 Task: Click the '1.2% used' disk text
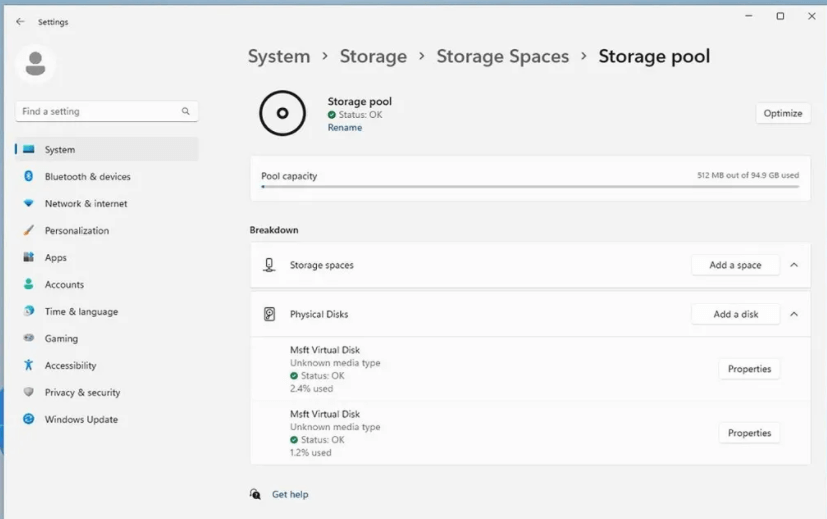[311, 452]
